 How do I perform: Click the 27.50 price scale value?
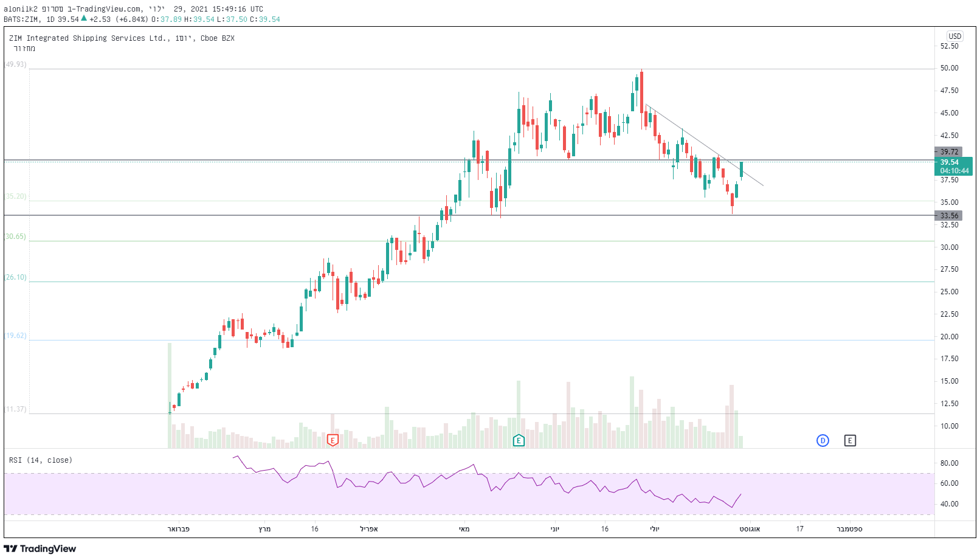pos(950,269)
